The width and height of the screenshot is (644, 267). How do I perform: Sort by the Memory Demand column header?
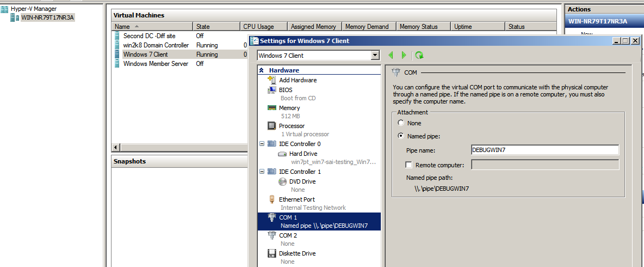click(369, 26)
